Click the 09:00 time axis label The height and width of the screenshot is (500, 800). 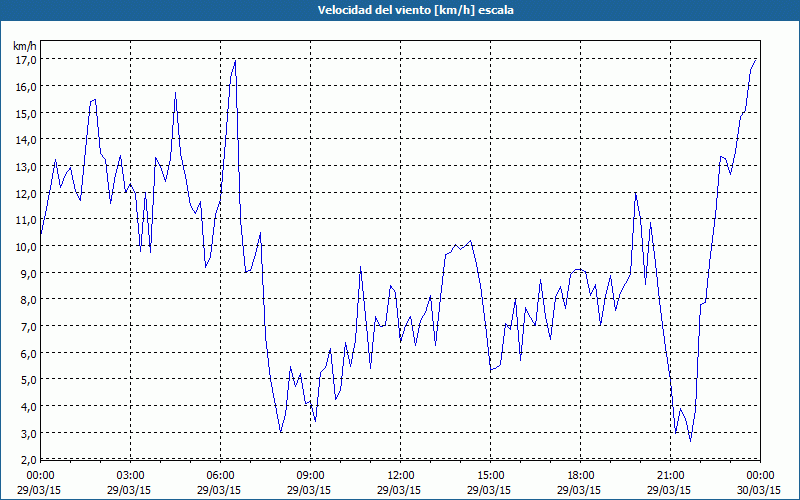[x=310, y=476]
